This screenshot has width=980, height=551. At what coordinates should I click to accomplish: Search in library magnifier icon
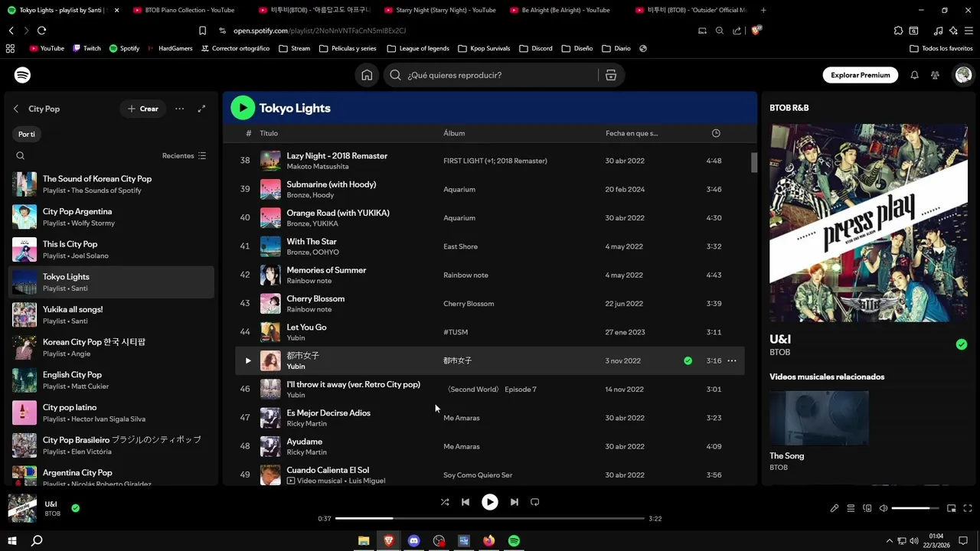[x=21, y=155]
